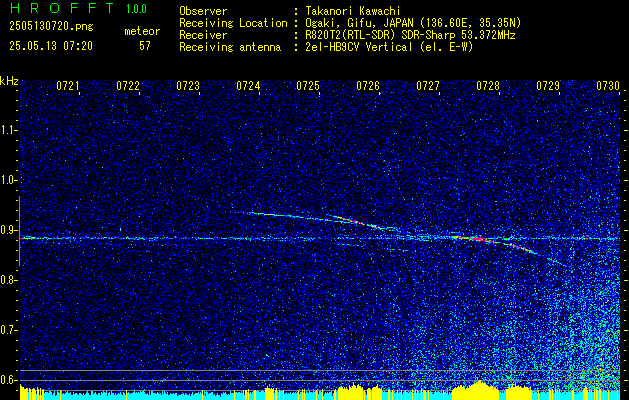Screen dimensions: 629x400
Task: Click the 'Receiving antenna' label
Action: 230,47
